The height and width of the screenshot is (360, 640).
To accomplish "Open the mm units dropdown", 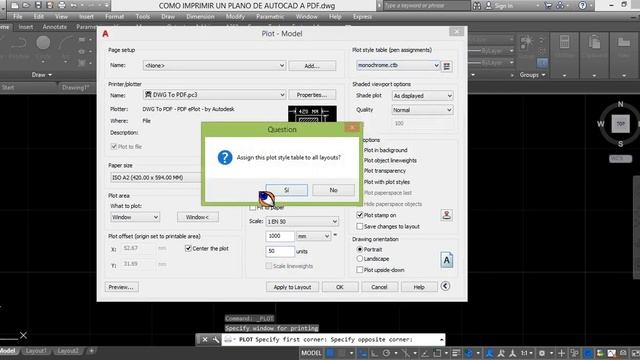I will 313,236.
